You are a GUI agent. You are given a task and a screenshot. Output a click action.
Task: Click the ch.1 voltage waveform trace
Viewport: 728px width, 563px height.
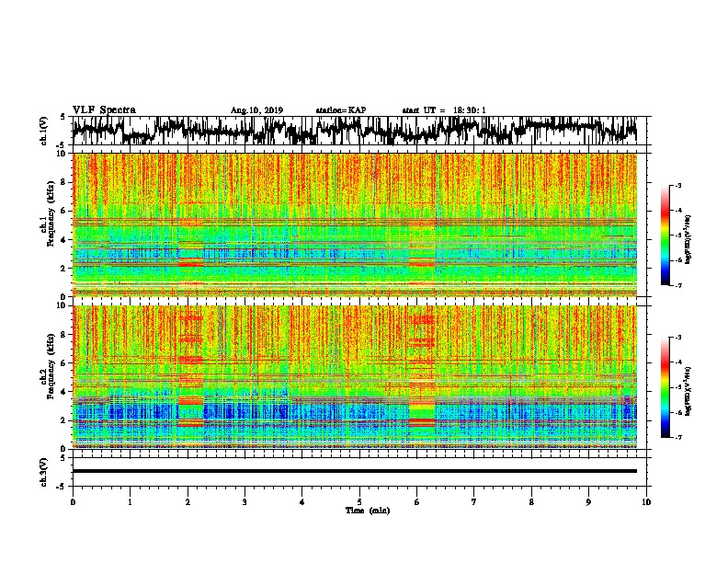[x=355, y=131]
